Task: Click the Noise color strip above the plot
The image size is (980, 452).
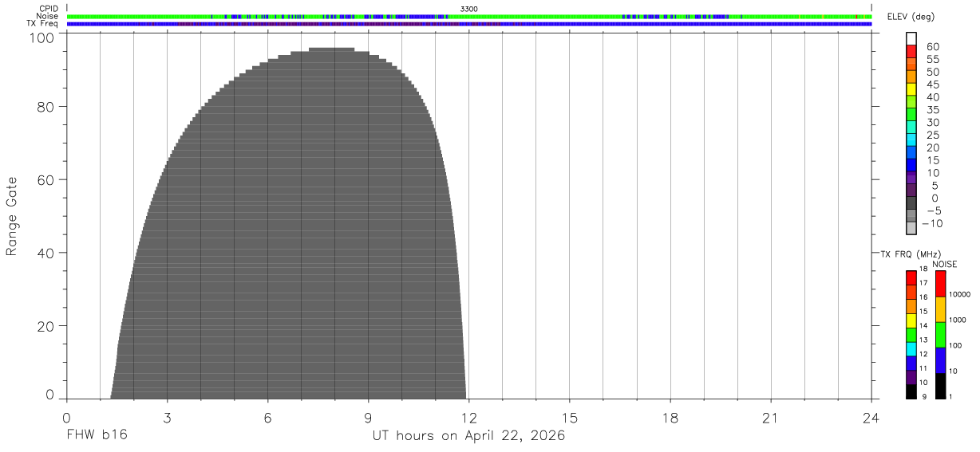Action: [x=469, y=16]
